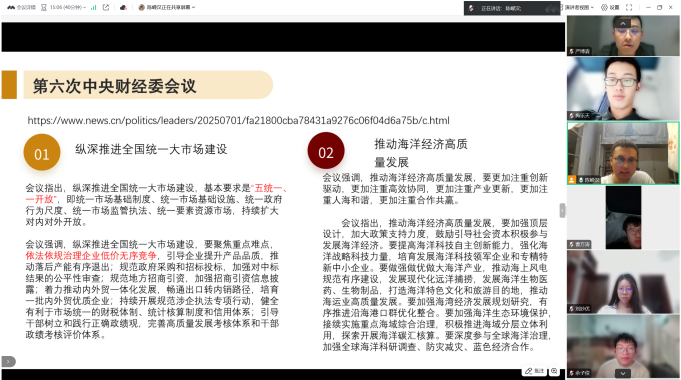
Task: Click heading 推动海洋经济高质量发展
Action: (421, 153)
